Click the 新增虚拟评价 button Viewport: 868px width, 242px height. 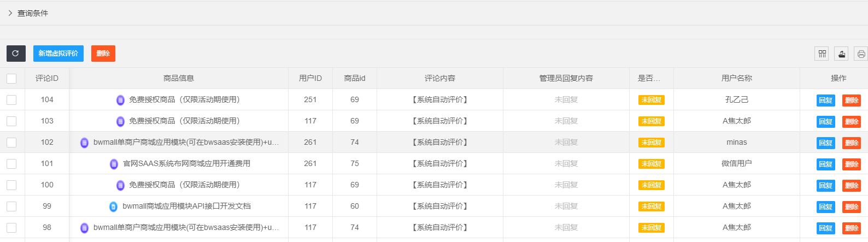(x=58, y=54)
